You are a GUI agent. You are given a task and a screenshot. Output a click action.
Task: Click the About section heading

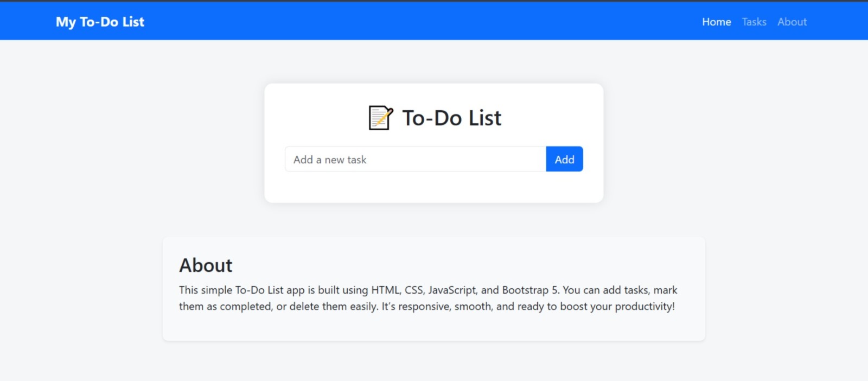206,265
